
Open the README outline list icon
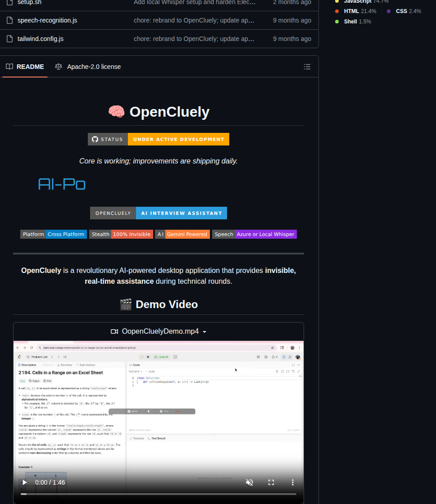click(307, 67)
